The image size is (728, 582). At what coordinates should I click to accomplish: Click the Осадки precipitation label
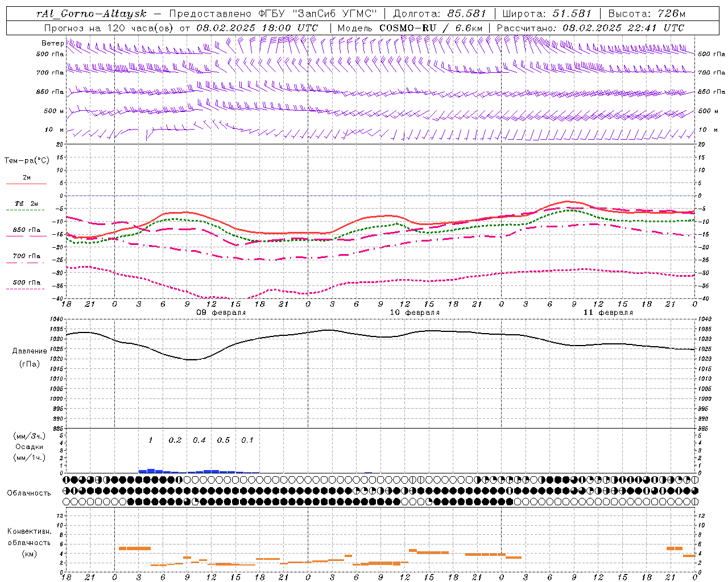click(29, 447)
